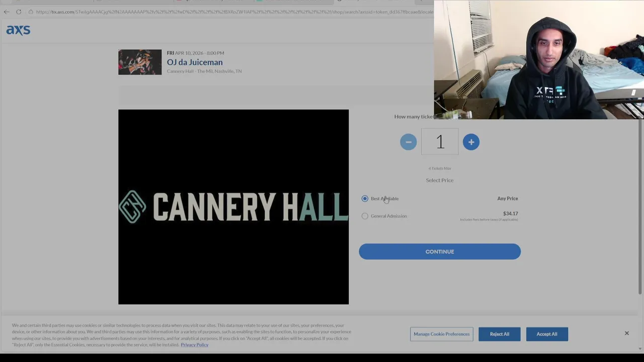Viewport: 644px width, 362px height.
Task: Dismiss the cookie banner with the X
Action: click(627, 333)
